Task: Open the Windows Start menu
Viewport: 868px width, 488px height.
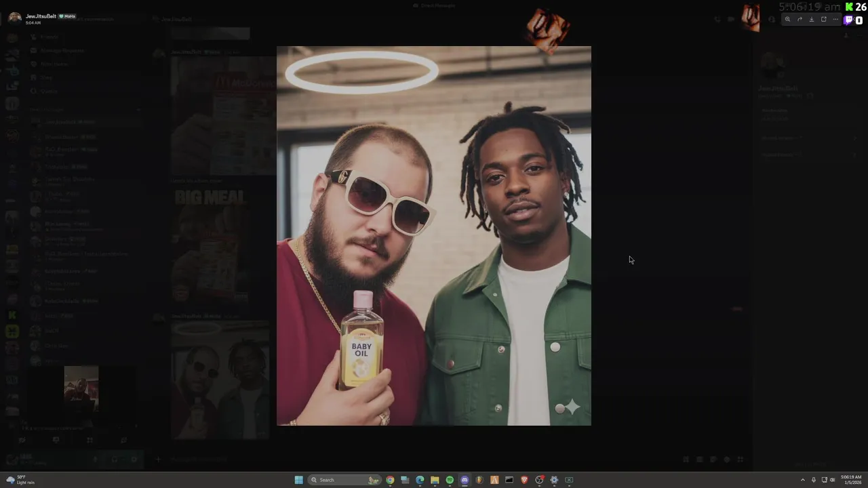Action: click(298, 480)
